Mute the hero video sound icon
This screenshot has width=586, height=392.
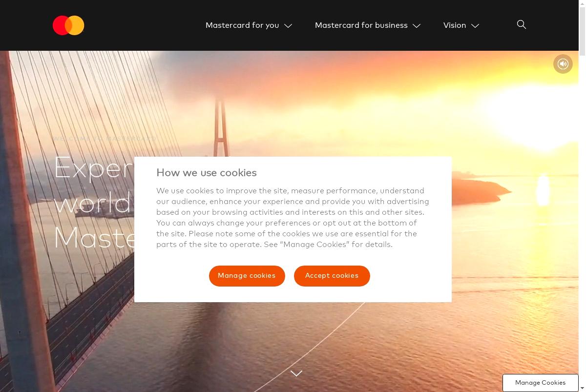pos(563,64)
